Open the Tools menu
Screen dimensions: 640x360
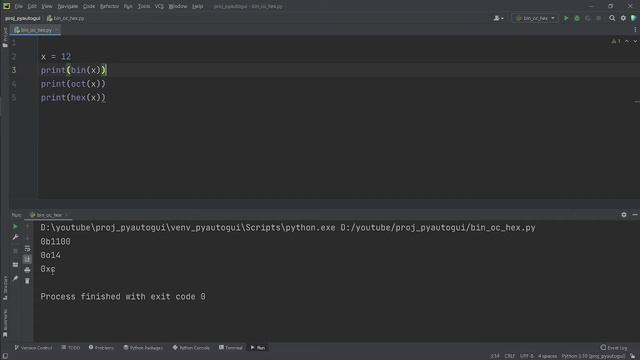[144, 6]
